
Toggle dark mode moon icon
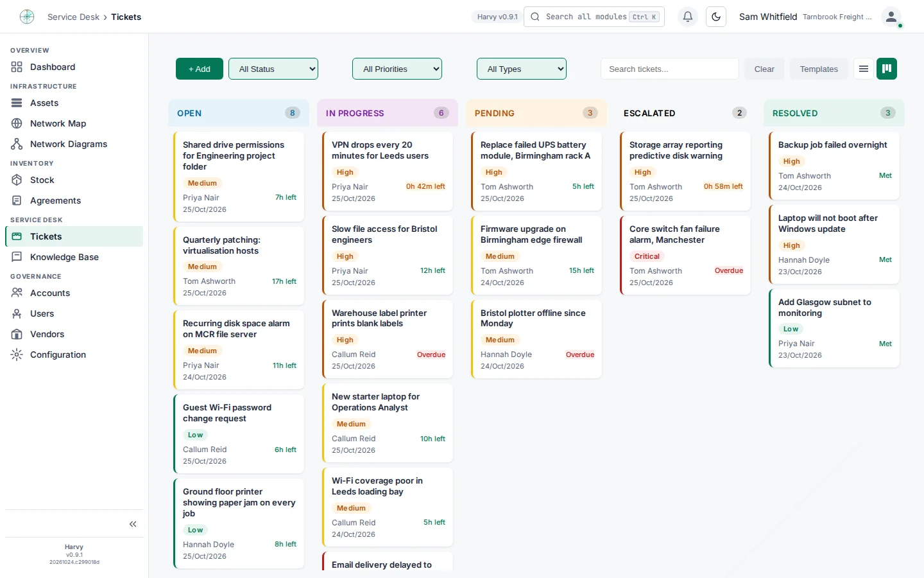[x=716, y=17]
